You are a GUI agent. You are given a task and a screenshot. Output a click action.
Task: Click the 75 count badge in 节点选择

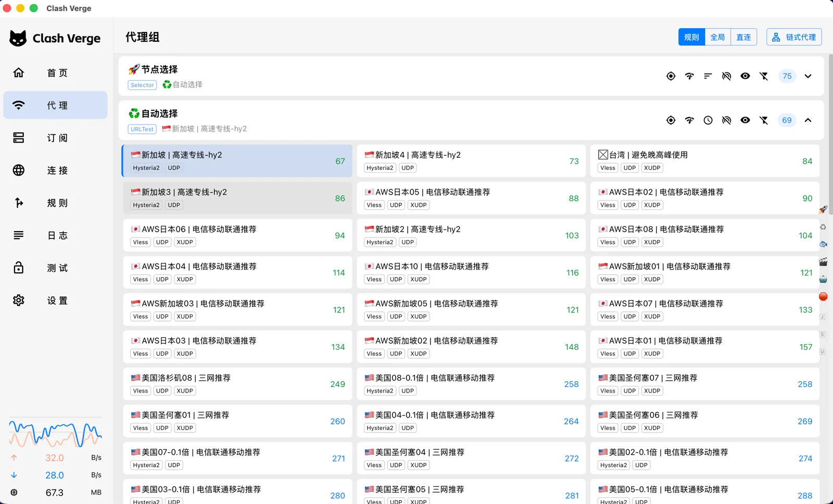pos(787,76)
